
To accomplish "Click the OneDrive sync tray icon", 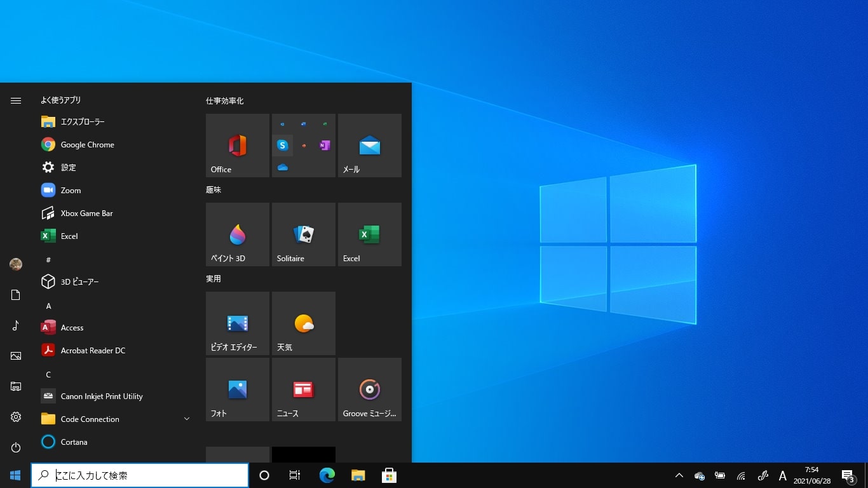I will pos(700,475).
